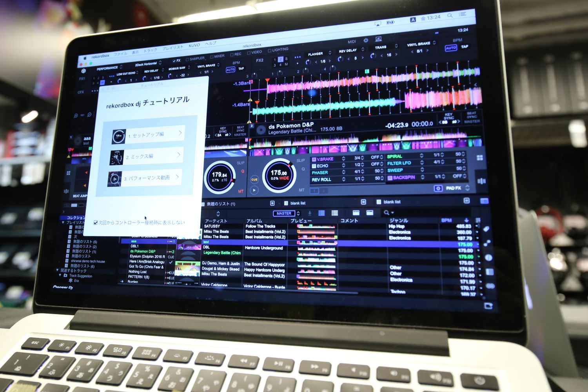The height and width of the screenshot is (392, 588).
Task: Open tutorial 2. ミックス編
Action: coord(146,156)
